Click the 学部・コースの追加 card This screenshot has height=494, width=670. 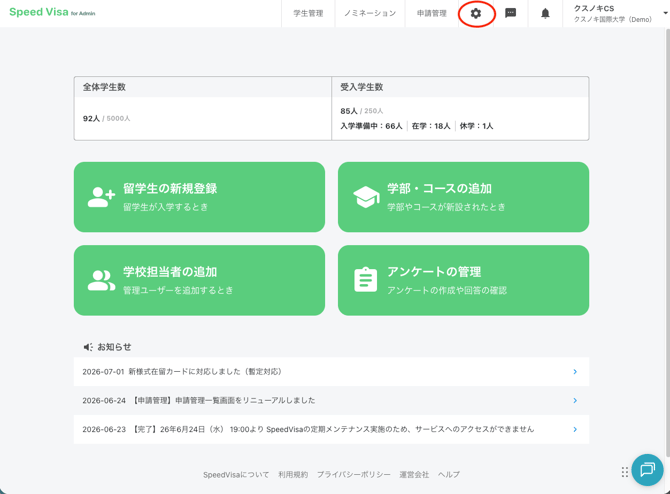pyautogui.click(x=463, y=197)
